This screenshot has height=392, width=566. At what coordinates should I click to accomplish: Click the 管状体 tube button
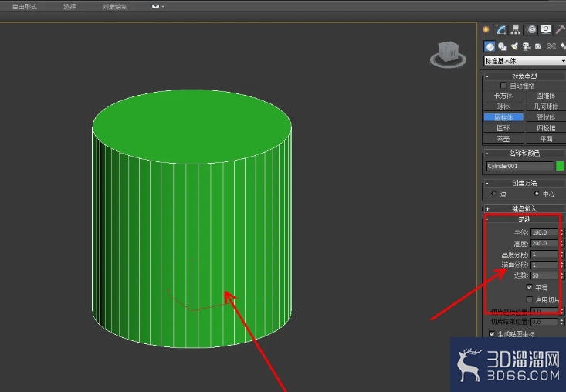click(546, 117)
